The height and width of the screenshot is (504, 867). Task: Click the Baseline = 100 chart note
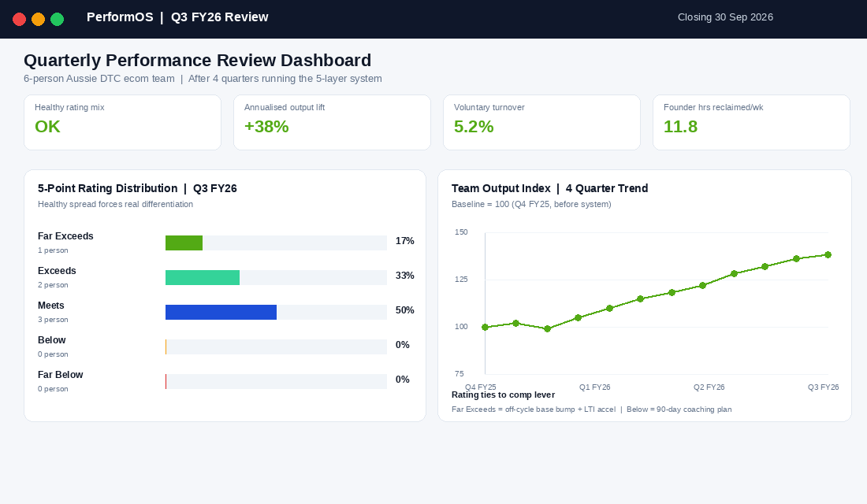(531, 204)
